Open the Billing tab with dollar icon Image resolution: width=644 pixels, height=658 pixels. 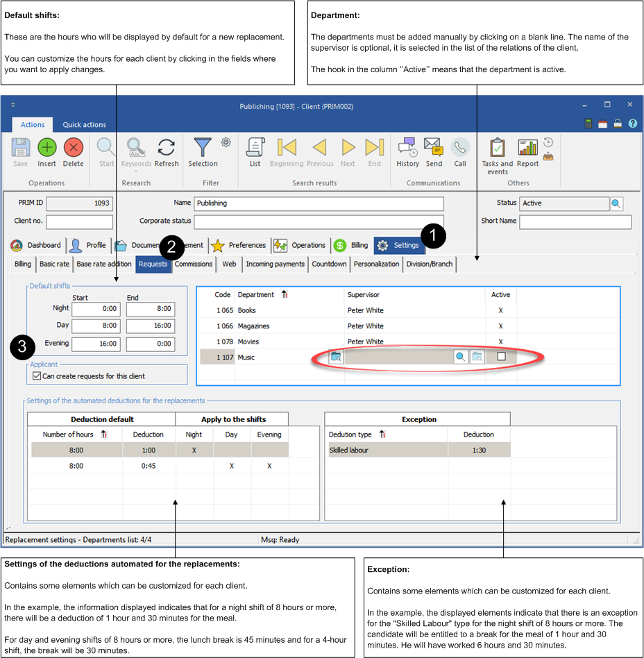(351, 245)
